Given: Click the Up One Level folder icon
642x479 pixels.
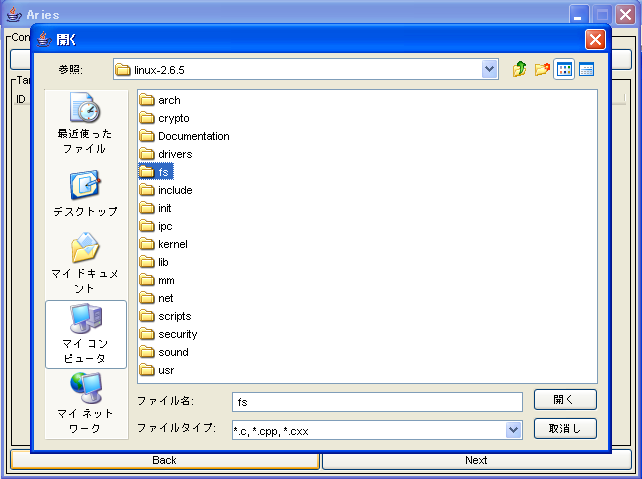Looking at the screenshot, I should coord(519,70).
